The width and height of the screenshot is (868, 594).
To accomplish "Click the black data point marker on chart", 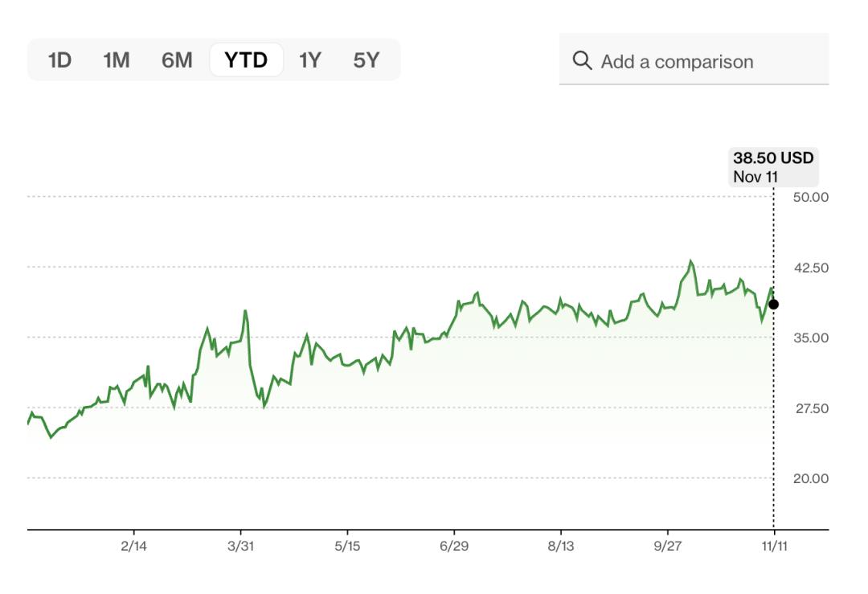I will [773, 304].
